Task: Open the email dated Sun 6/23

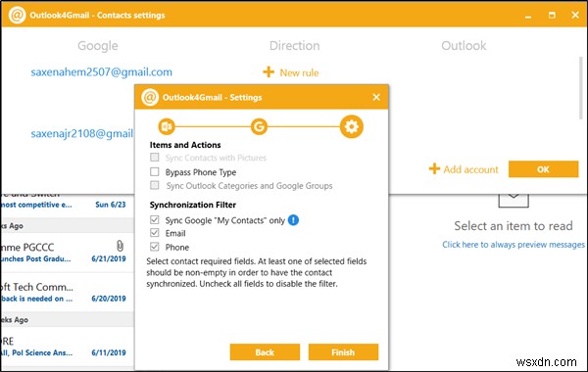Action: pyautogui.click(x=67, y=205)
